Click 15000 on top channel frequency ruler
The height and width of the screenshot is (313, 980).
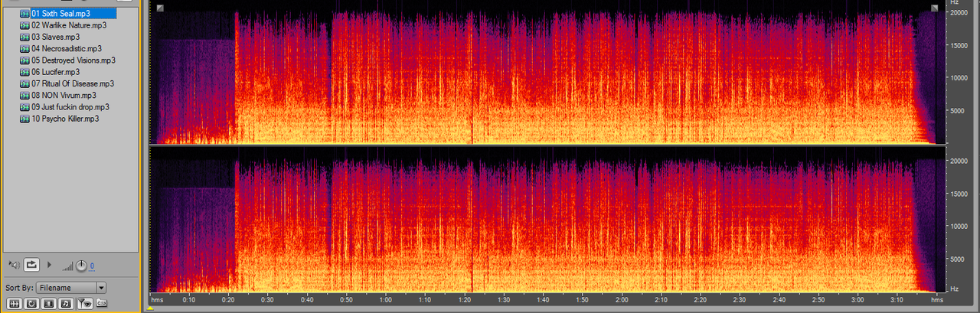point(959,45)
